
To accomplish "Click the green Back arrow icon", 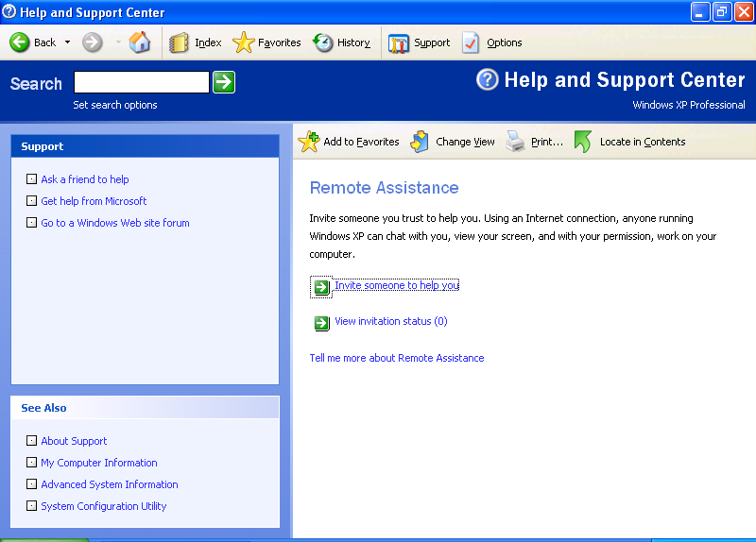I will pyautogui.click(x=19, y=42).
